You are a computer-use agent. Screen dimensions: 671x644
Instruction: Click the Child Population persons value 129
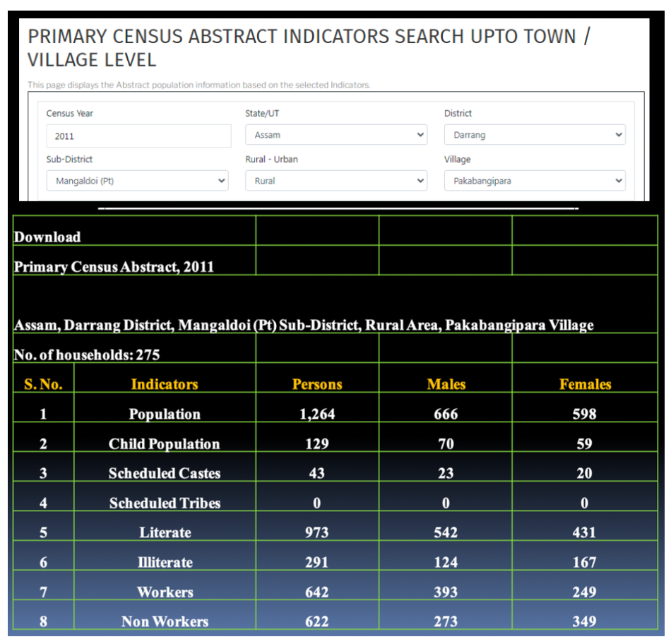point(317,443)
